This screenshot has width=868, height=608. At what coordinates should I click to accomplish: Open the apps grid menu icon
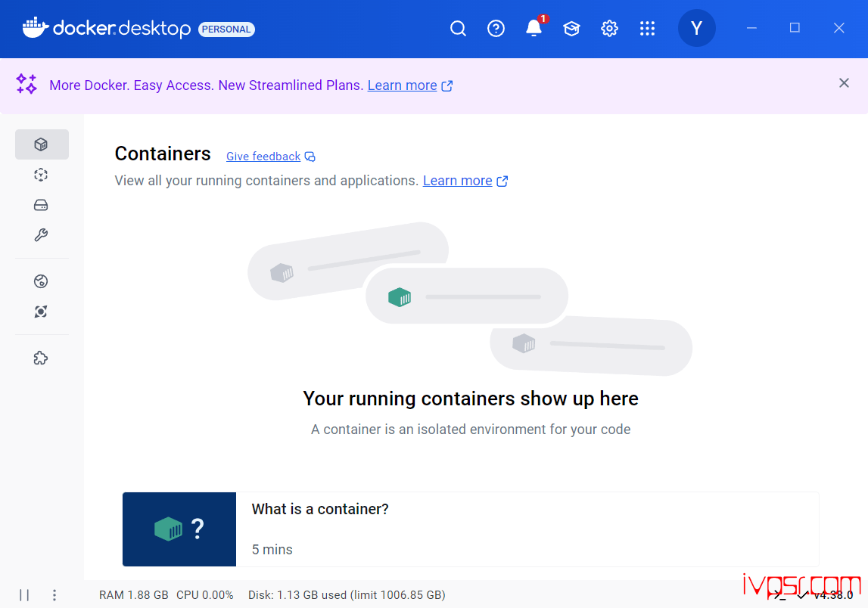tap(647, 28)
